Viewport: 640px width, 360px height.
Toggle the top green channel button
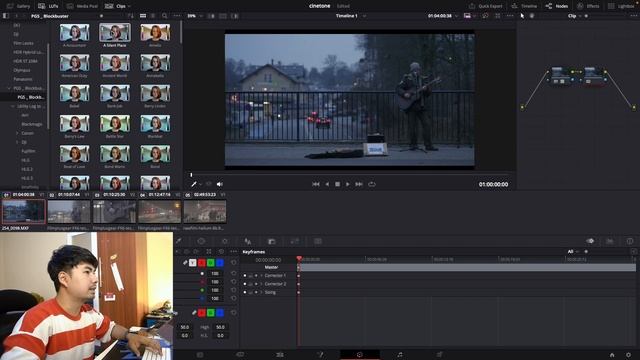coord(211,263)
